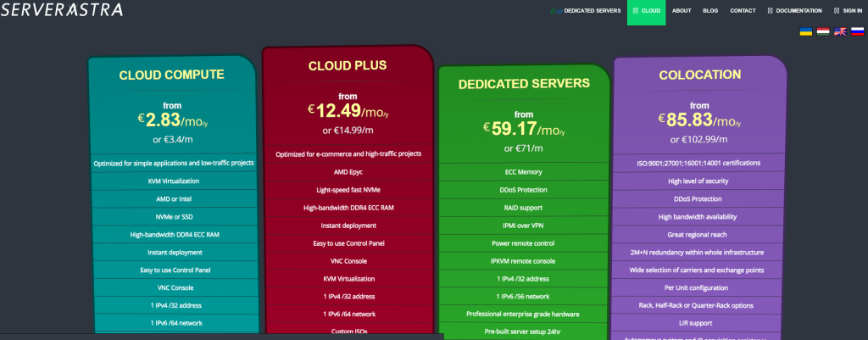Click the icon beside Dedicated Servers menu
This screenshot has width=868, height=340.
click(x=554, y=11)
